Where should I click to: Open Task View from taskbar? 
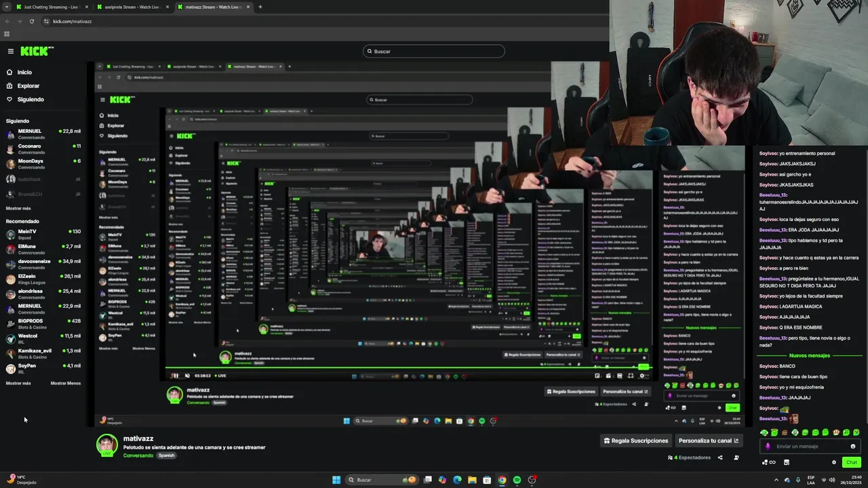(428, 480)
